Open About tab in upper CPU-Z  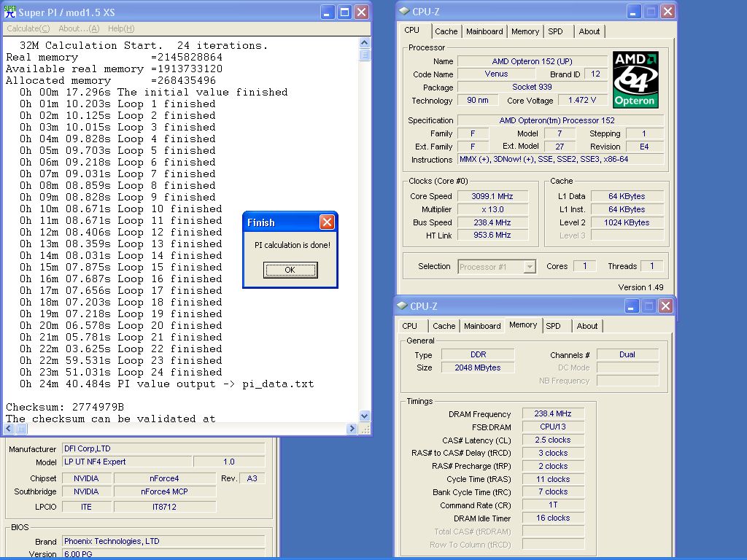(x=589, y=31)
